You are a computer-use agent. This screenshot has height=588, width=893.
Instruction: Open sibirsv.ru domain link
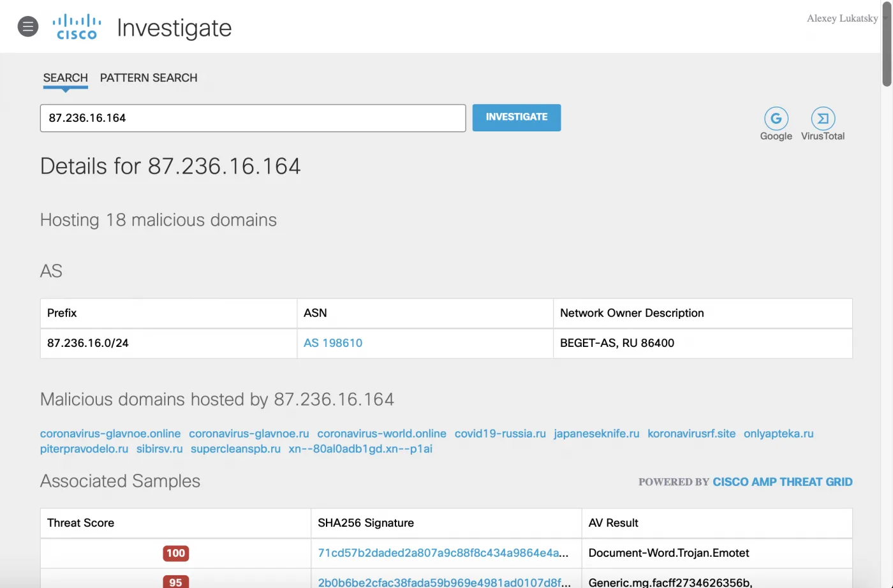click(x=159, y=449)
